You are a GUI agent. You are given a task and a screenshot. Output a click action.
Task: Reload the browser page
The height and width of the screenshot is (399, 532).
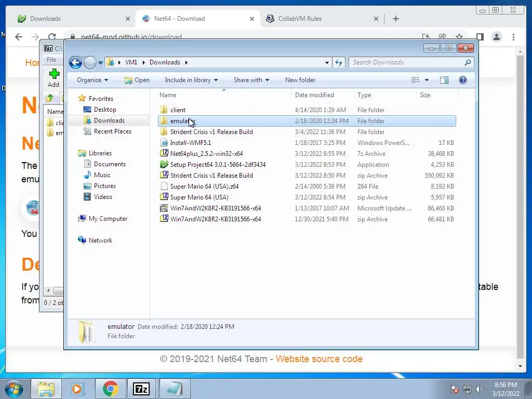[x=51, y=37]
